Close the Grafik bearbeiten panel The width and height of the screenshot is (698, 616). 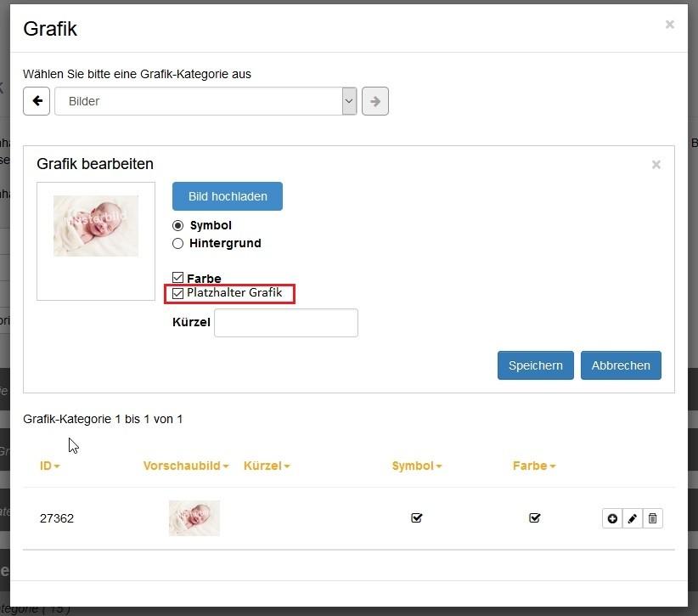(x=656, y=165)
